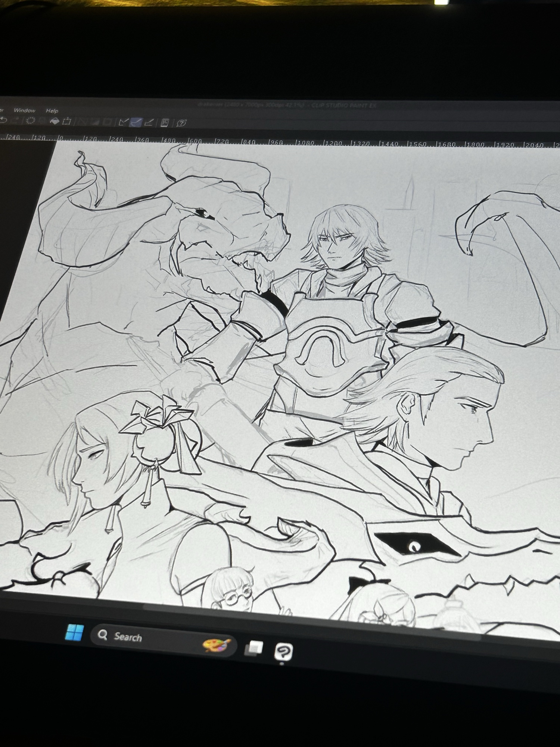The height and width of the screenshot is (747, 560).
Task: Click the Clip Studio panel icon beside the snap icons
Action: coord(165,123)
